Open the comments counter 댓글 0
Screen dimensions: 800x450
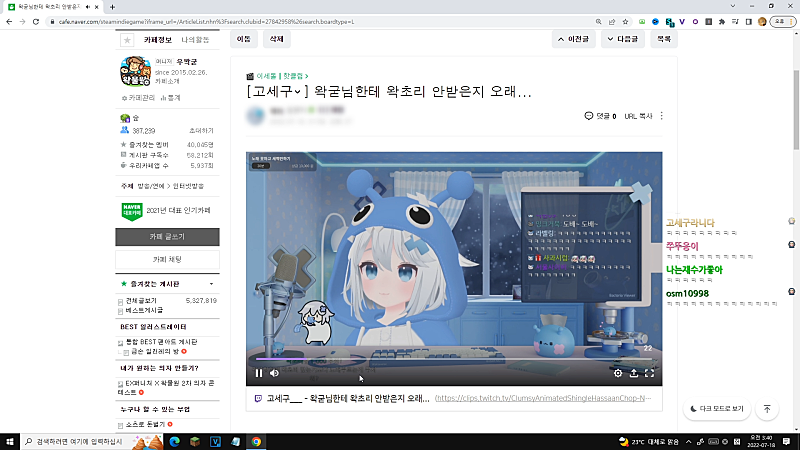point(600,116)
